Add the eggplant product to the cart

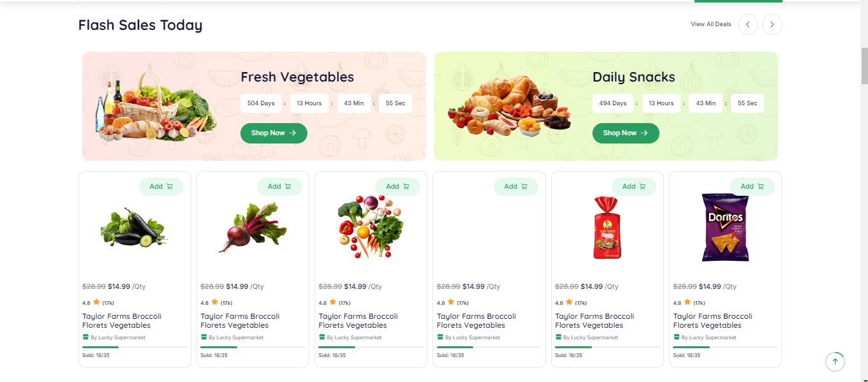(161, 187)
